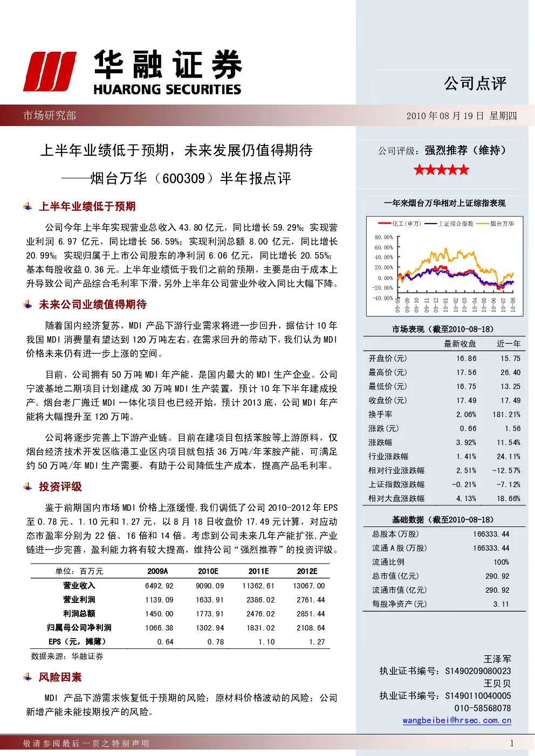
Task: Click analyst name 王泽军
Action: (x=497, y=659)
